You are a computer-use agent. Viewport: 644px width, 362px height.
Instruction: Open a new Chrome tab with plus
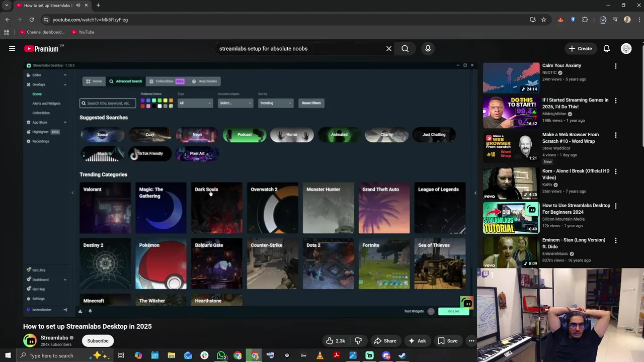98,5
